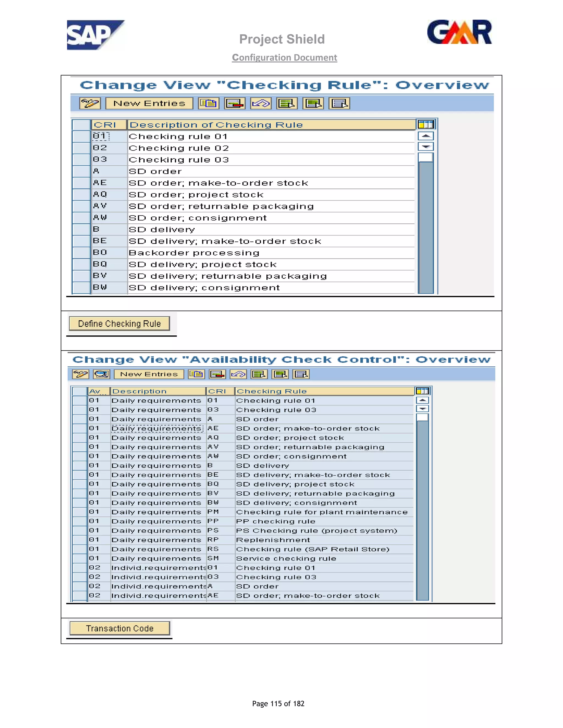Click CRI cell RP in lower table
Viewport: 563px width, 728px height.
point(221,540)
